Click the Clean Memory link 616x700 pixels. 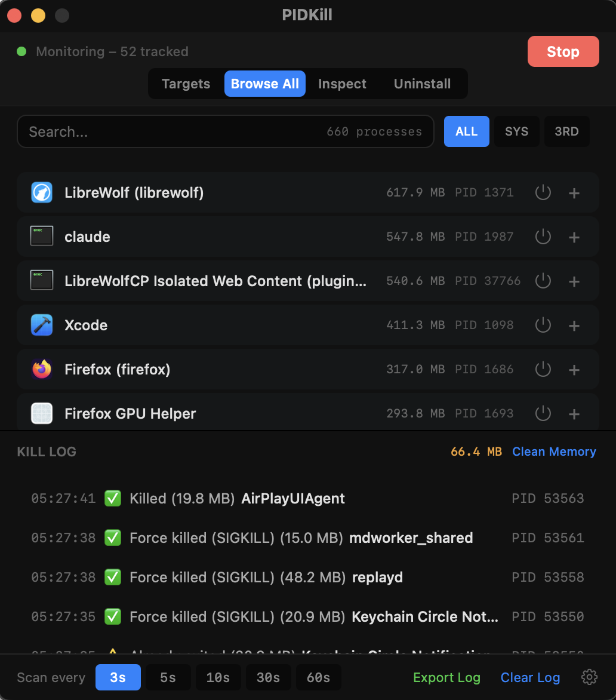click(x=554, y=452)
